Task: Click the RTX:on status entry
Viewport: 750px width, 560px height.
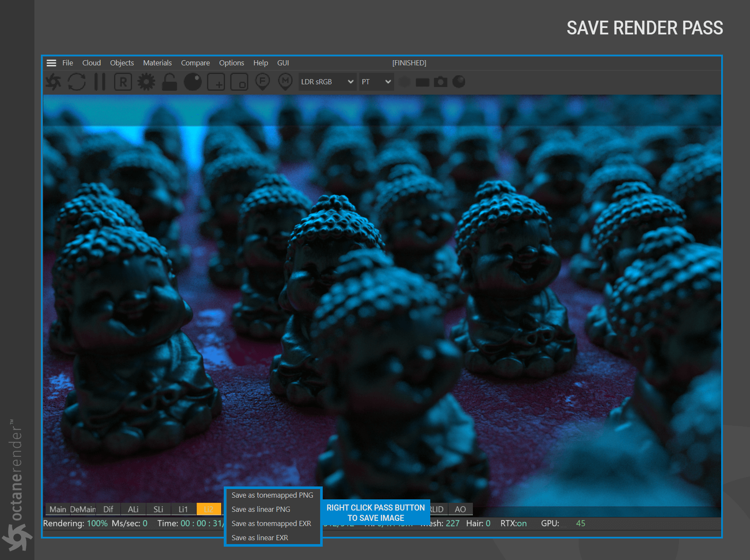Action: (513, 523)
